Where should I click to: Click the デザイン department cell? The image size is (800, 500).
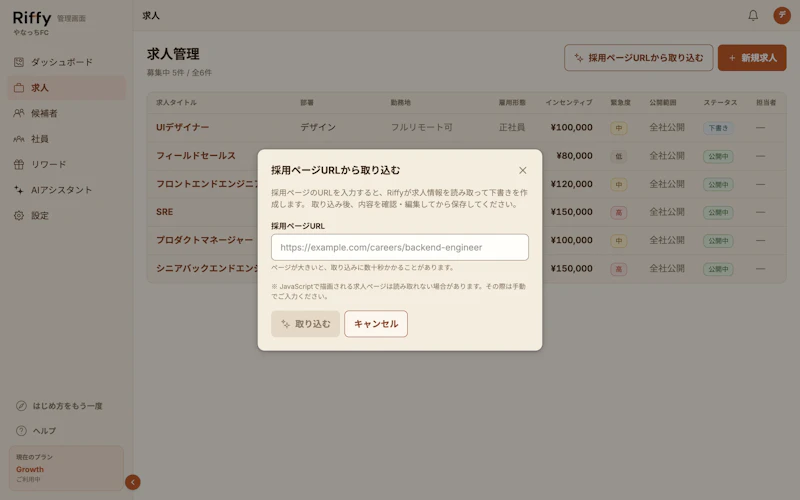coord(318,127)
